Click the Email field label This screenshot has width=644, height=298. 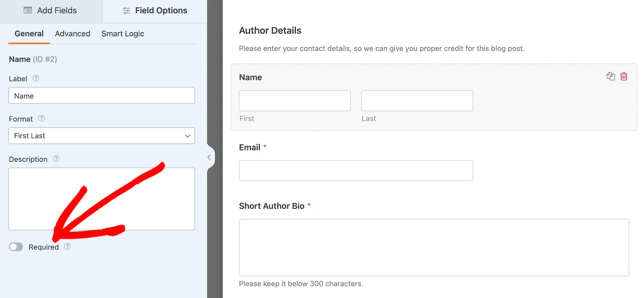(250, 148)
